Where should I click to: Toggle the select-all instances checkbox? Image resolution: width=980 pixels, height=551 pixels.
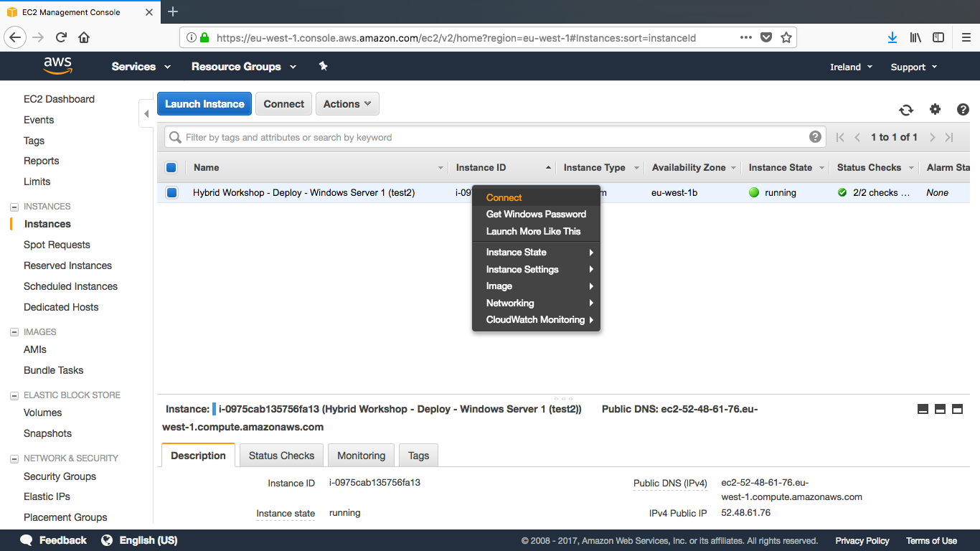171,167
